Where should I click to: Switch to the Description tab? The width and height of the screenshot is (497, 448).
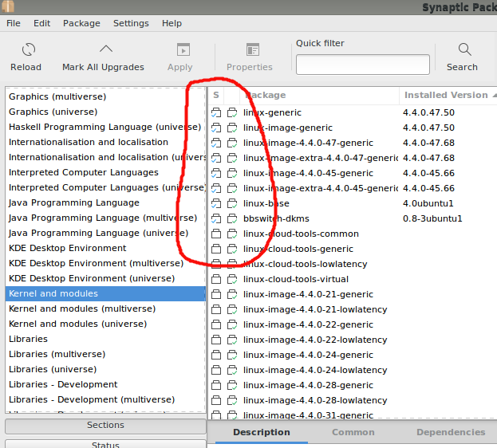[262, 433]
